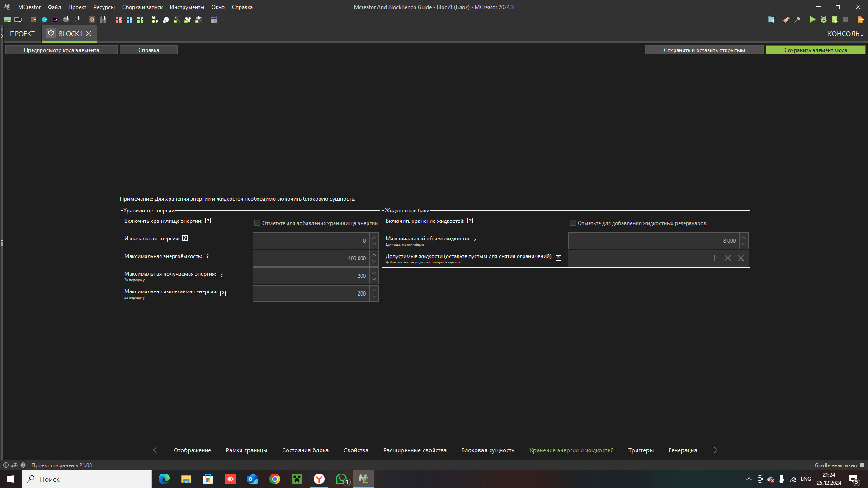Click the build hammer icon in toolbar
Screen dimensions: 868x488
point(797,19)
